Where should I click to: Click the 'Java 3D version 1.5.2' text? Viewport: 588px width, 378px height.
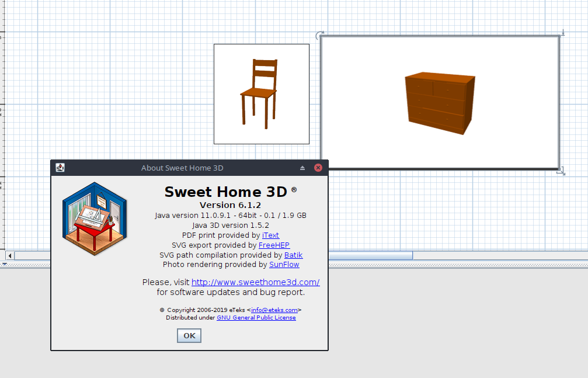231,226
